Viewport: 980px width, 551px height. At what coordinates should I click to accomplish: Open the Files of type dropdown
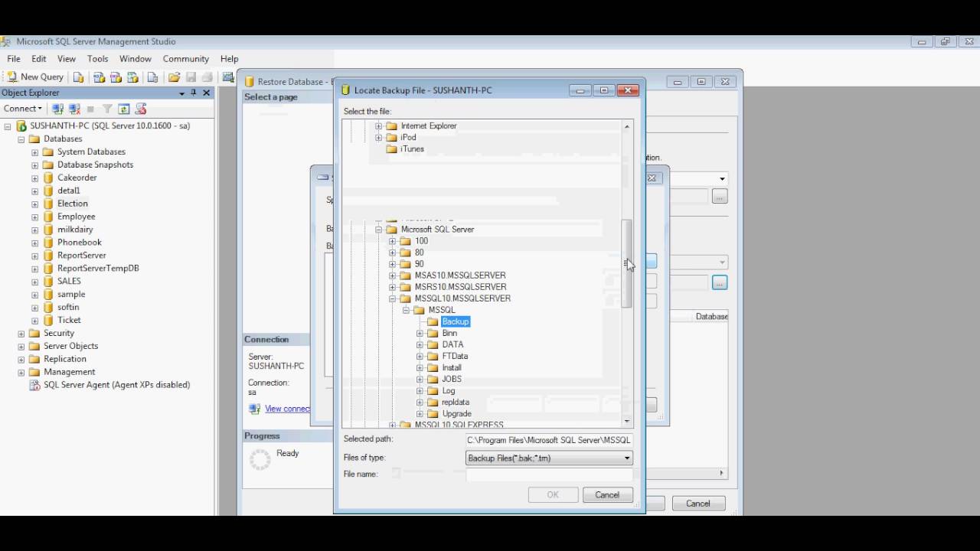(x=626, y=458)
